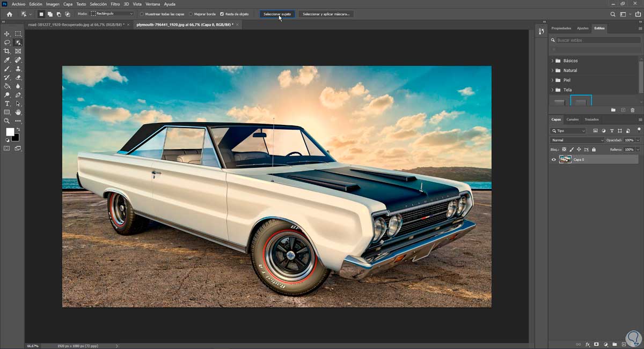644x349 pixels.
Task: Activate the Hand tool
Action: (18, 112)
